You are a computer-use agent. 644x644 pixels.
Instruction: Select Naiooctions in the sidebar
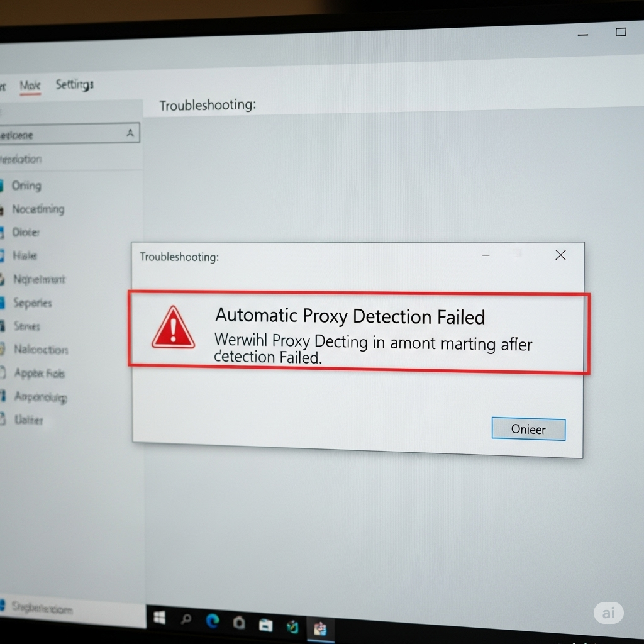pos(41,350)
